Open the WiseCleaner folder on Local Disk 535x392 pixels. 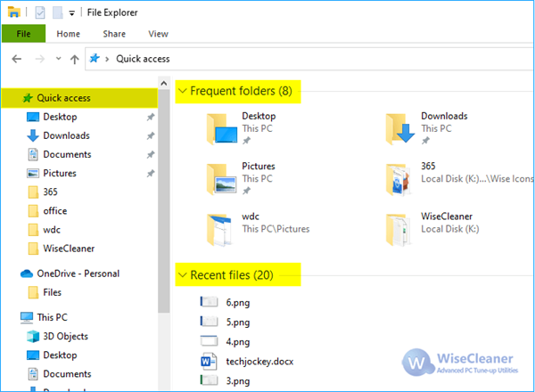point(403,229)
